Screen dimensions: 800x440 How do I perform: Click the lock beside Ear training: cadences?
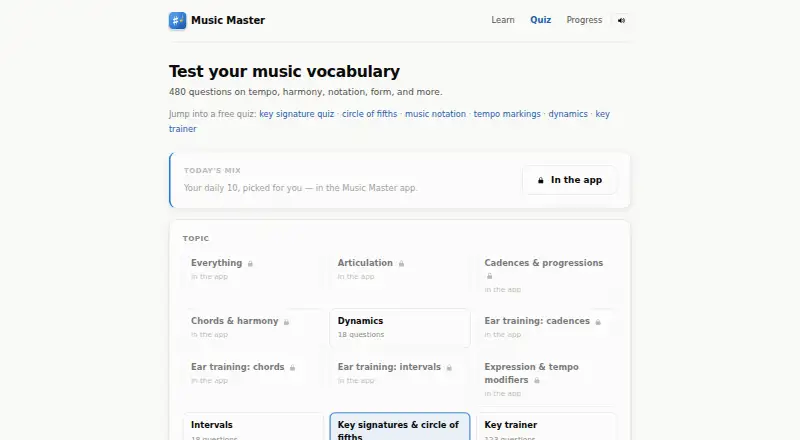[598, 322]
